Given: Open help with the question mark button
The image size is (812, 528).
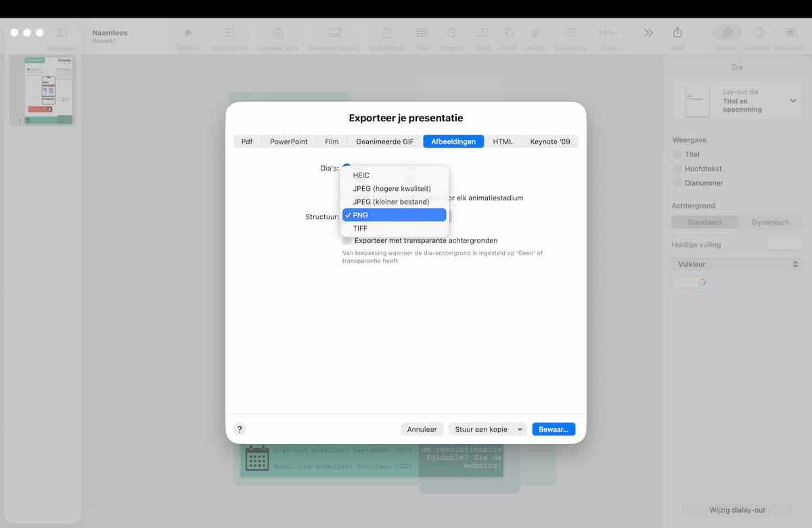Looking at the screenshot, I should [x=240, y=429].
